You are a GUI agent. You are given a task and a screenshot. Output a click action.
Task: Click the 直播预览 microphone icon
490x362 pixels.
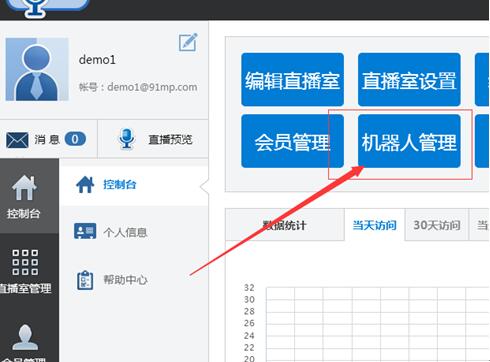(127, 139)
